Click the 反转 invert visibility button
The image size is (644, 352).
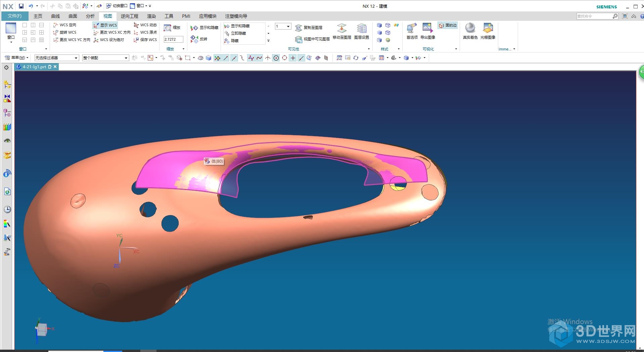pyautogui.click(x=199, y=39)
